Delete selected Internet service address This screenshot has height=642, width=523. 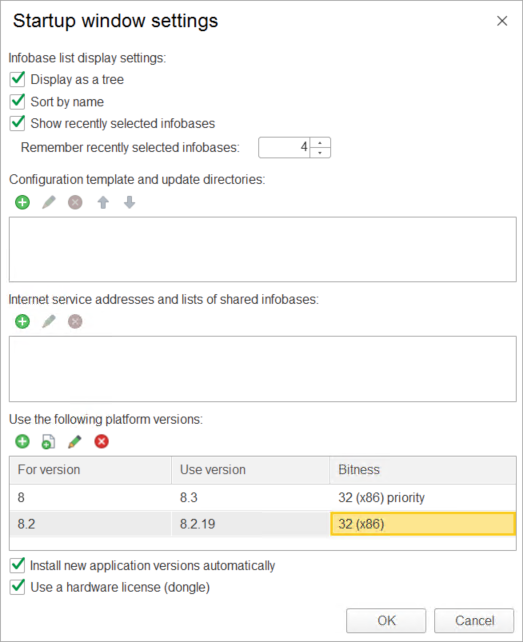point(75,321)
